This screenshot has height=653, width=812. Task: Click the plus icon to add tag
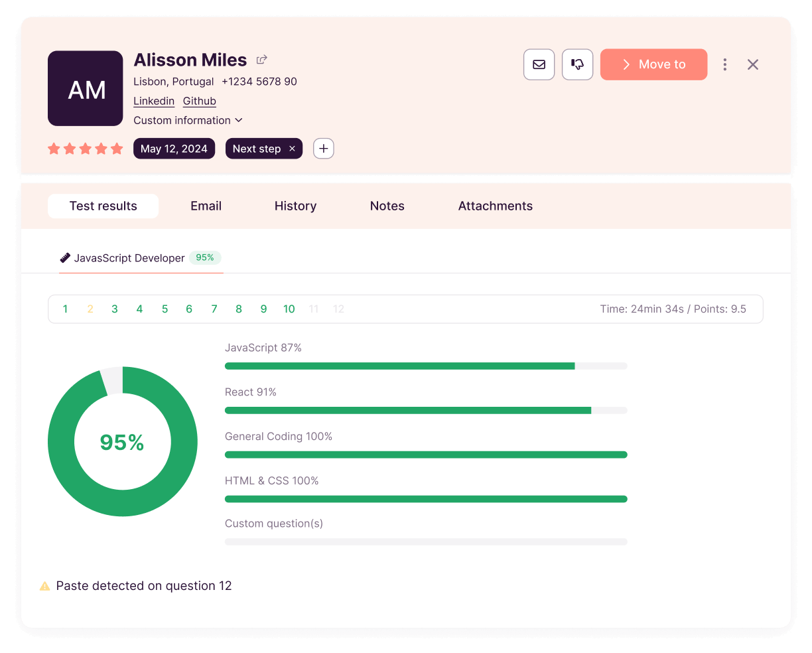[323, 149]
